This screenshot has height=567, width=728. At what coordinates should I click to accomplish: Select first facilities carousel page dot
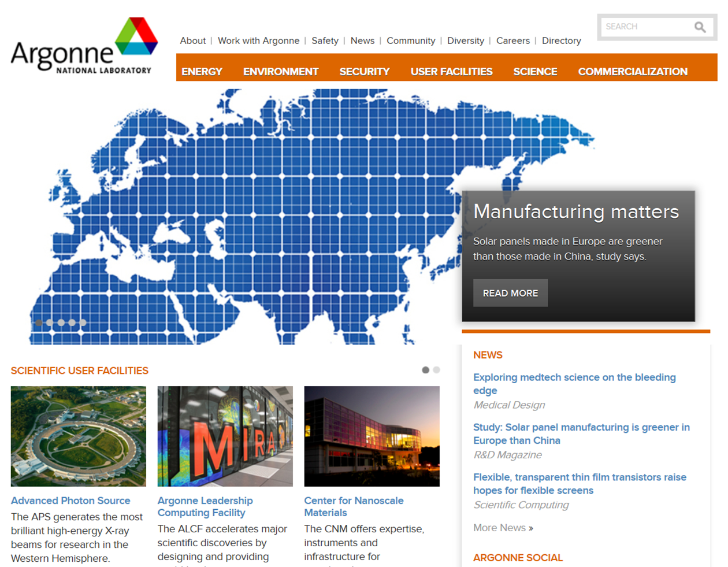426,370
